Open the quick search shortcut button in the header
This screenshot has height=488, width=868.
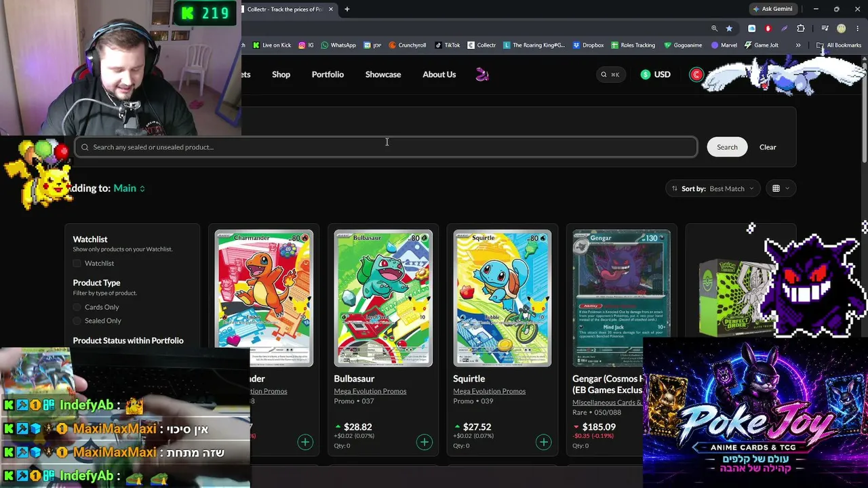[x=610, y=75]
